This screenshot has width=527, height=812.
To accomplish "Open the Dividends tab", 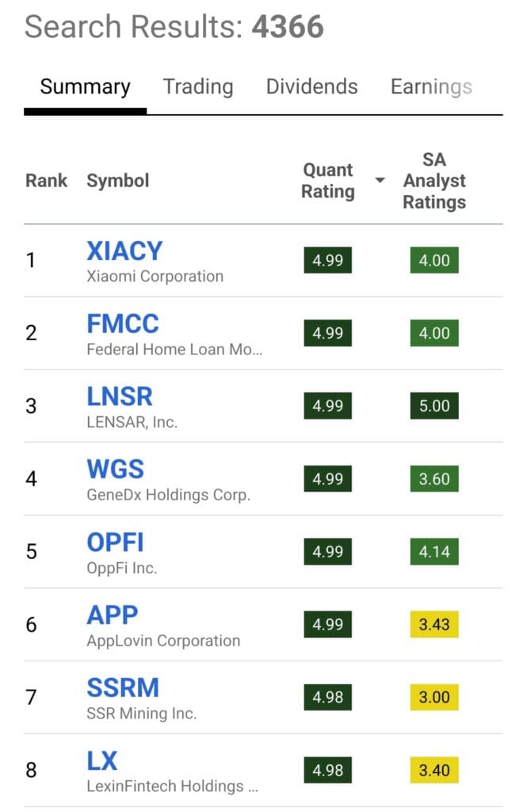I will [x=311, y=86].
